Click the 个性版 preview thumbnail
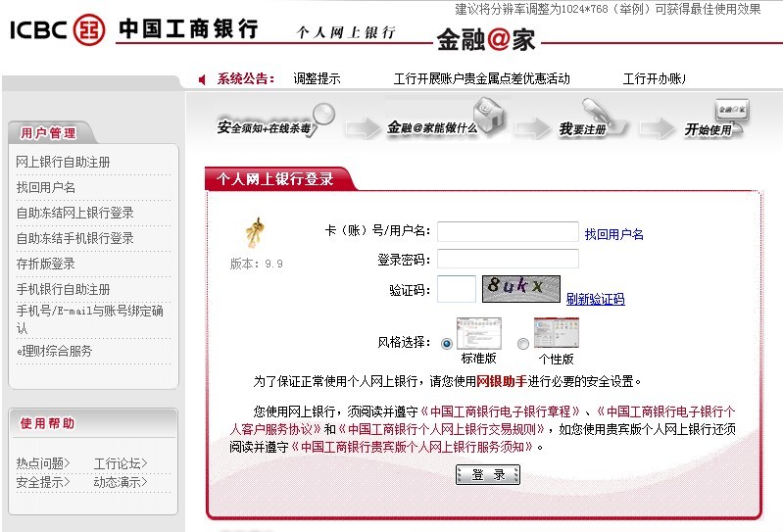783x532 pixels. tap(557, 333)
